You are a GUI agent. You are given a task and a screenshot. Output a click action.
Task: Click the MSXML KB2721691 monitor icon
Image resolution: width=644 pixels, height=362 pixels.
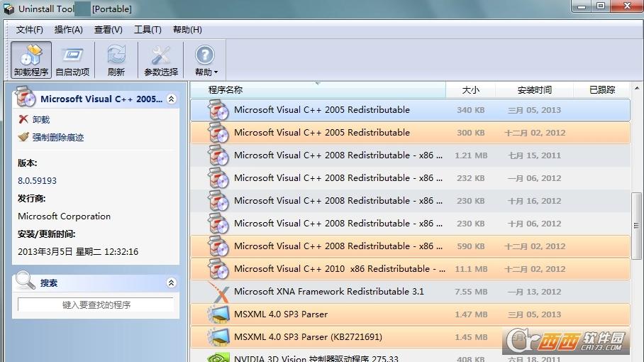coord(218,337)
